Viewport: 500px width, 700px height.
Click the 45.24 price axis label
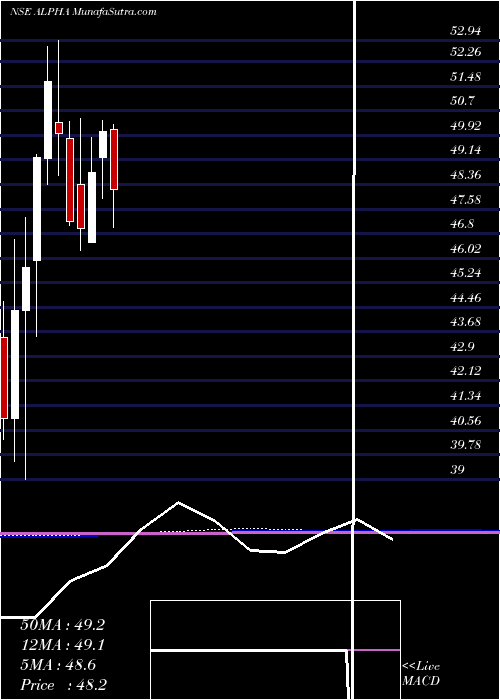(x=466, y=273)
